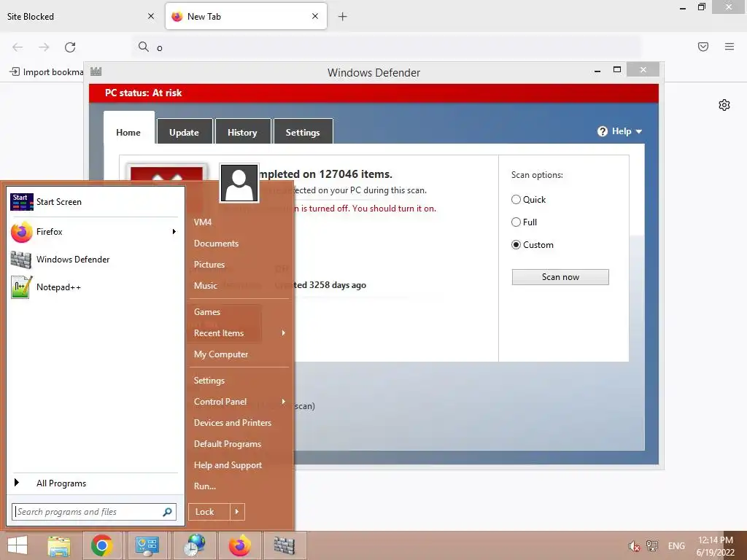Click the Search programs and files box

(94, 512)
